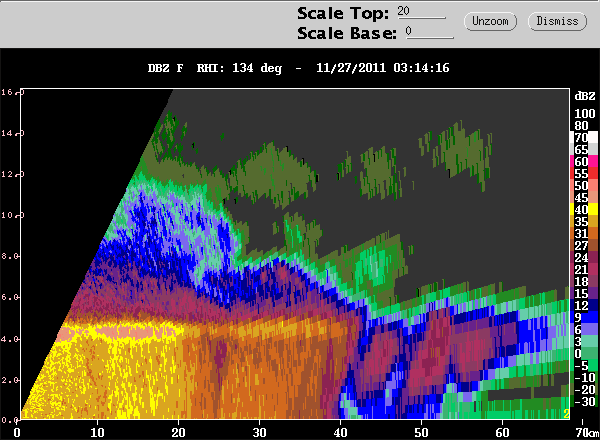
Task: Click the '50' range axis label
Action: pyautogui.click(x=421, y=433)
